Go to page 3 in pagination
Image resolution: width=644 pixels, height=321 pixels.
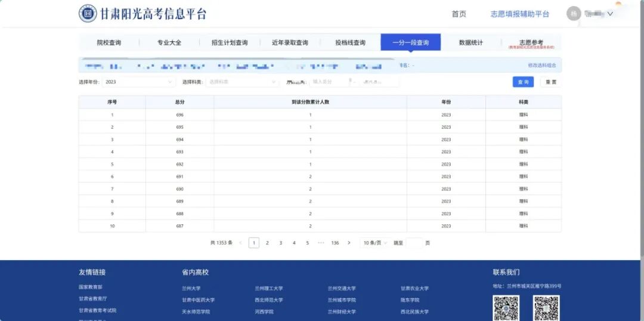[280, 243]
